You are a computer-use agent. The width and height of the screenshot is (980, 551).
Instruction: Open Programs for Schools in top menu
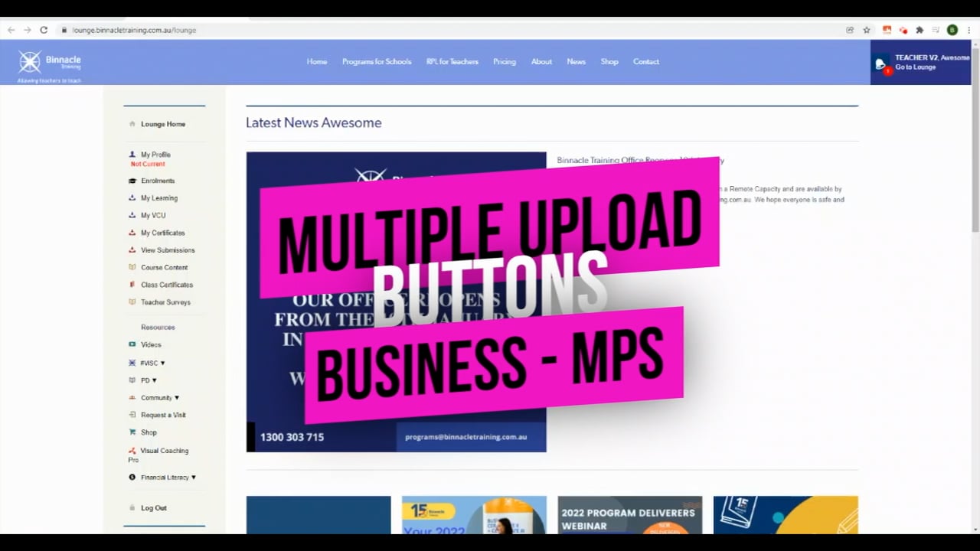tap(377, 62)
